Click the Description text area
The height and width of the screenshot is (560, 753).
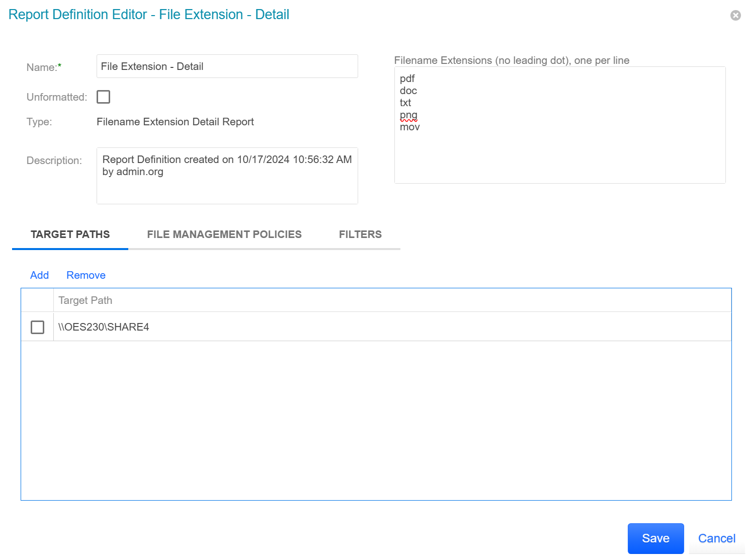click(226, 176)
